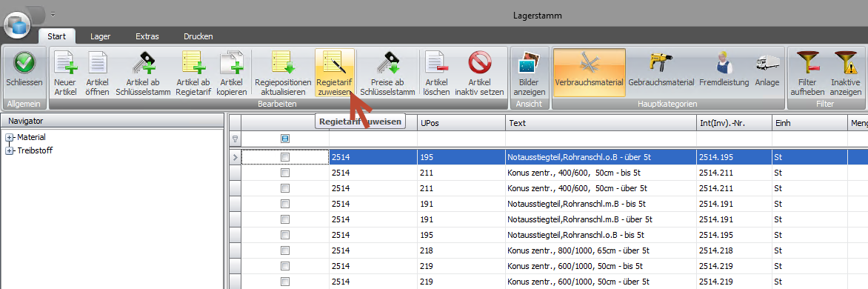Tick checkbox for Konus 400/600 über 5t row
Viewport: 868px width, 289px height.
[285, 189]
